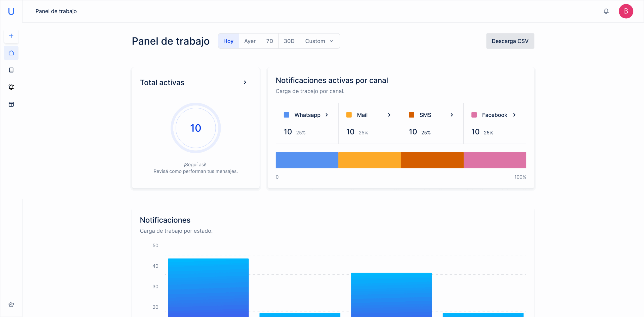Click the orange SMS color swatch

click(411, 115)
